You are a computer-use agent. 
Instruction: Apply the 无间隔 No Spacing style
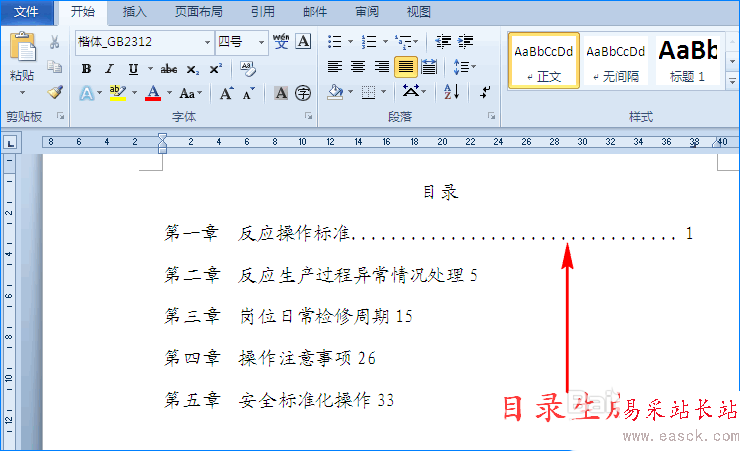click(x=615, y=61)
